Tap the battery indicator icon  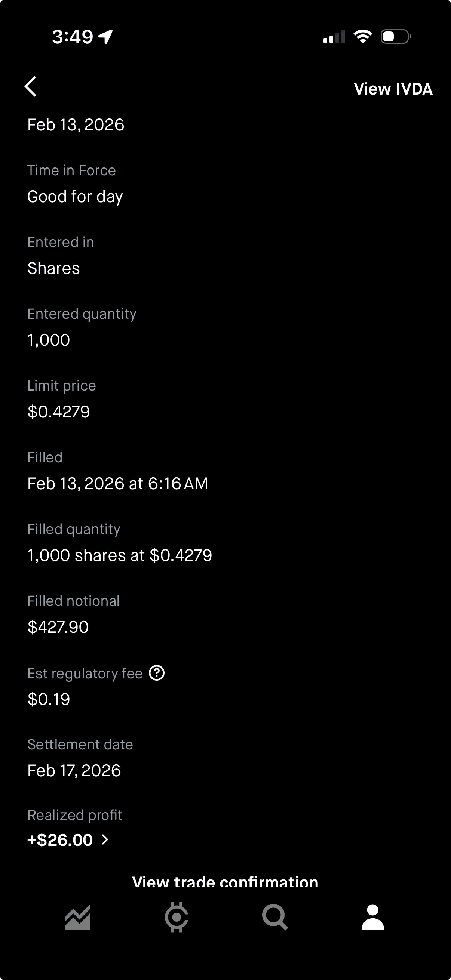pyautogui.click(x=395, y=37)
